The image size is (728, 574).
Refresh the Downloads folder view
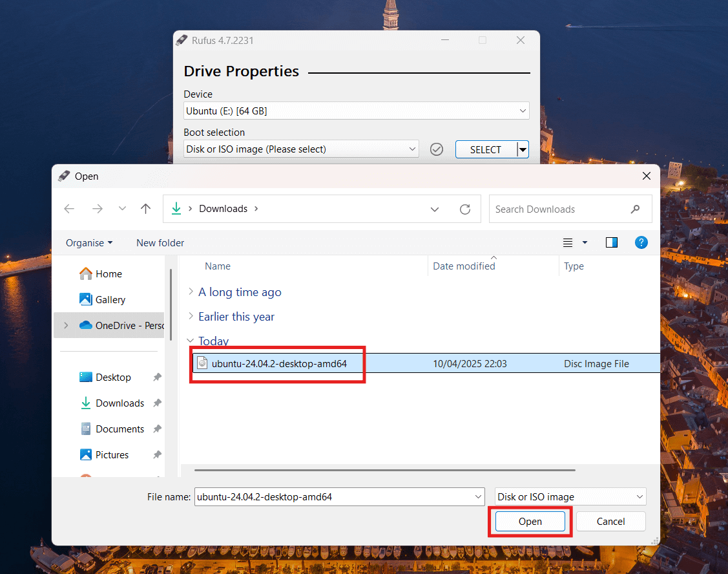coord(464,209)
